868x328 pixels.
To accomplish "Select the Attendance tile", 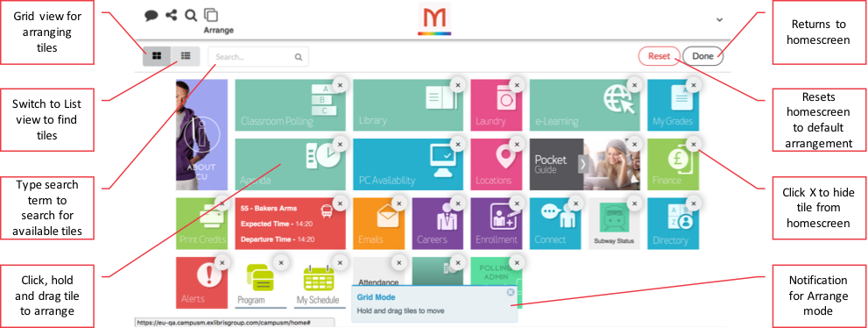I will click(x=378, y=272).
